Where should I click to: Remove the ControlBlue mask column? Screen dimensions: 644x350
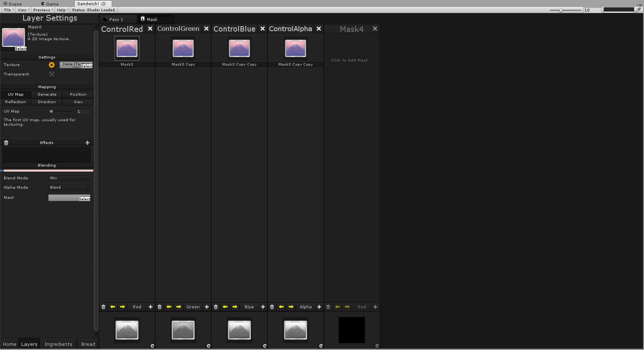(x=263, y=29)
